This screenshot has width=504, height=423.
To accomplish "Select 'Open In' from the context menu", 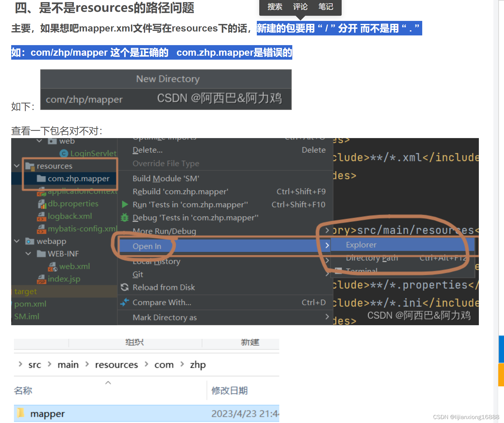I will tap(147, 246).
